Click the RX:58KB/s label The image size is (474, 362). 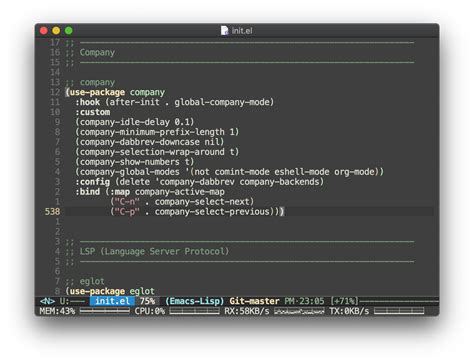(x=247, y=311)
